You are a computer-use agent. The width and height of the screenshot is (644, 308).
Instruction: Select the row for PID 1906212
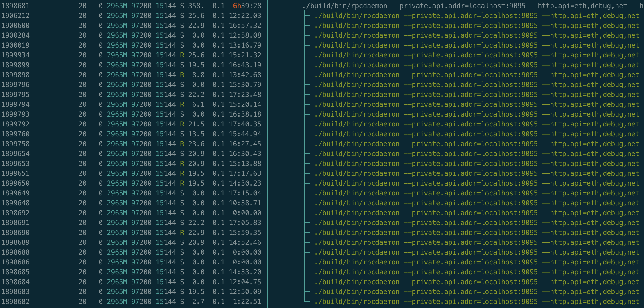[x=16, y=15]
